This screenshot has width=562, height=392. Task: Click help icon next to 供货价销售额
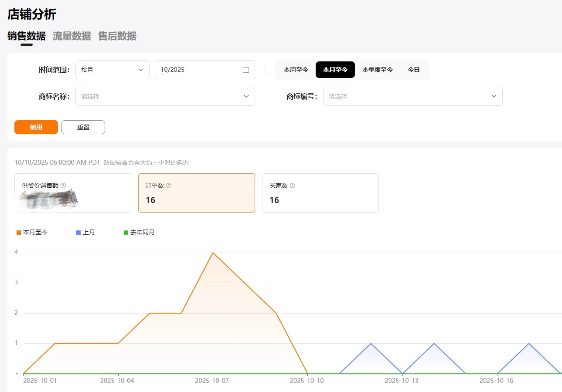(x=63, y=186)
